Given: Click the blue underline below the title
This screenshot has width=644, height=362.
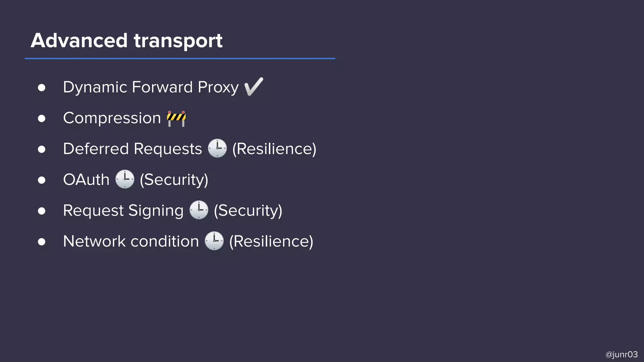Looking at the screenshot, I should click(x=180, y=58).
